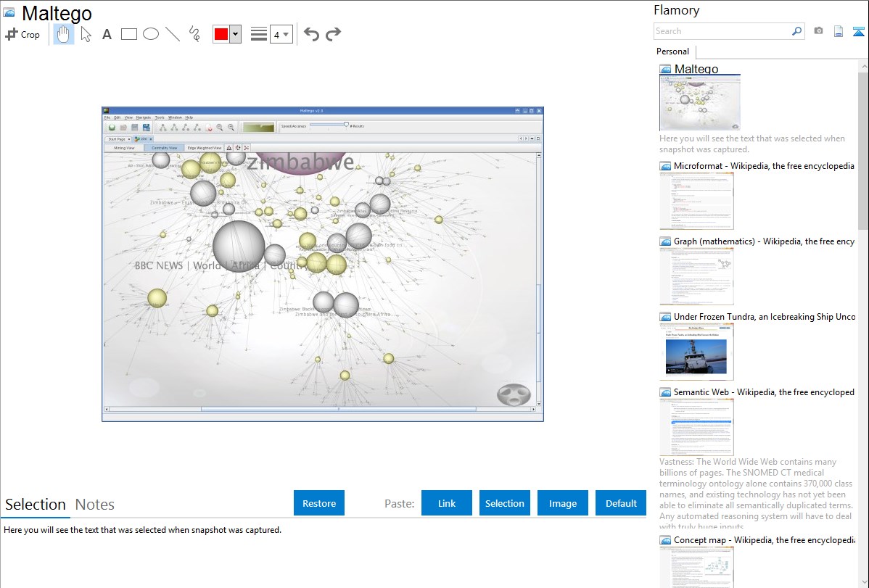The height and width of the screenshot is (588, 869).
Task: Click 'Graph (mathematics) - Wikipedia' snapshot title
Action: tap(764, 241)
